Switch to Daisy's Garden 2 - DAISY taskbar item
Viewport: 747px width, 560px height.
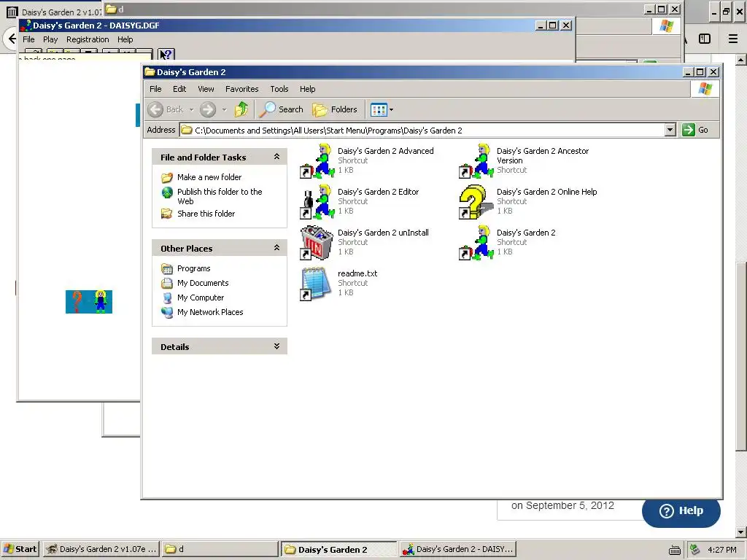click(x=458, y=549)
